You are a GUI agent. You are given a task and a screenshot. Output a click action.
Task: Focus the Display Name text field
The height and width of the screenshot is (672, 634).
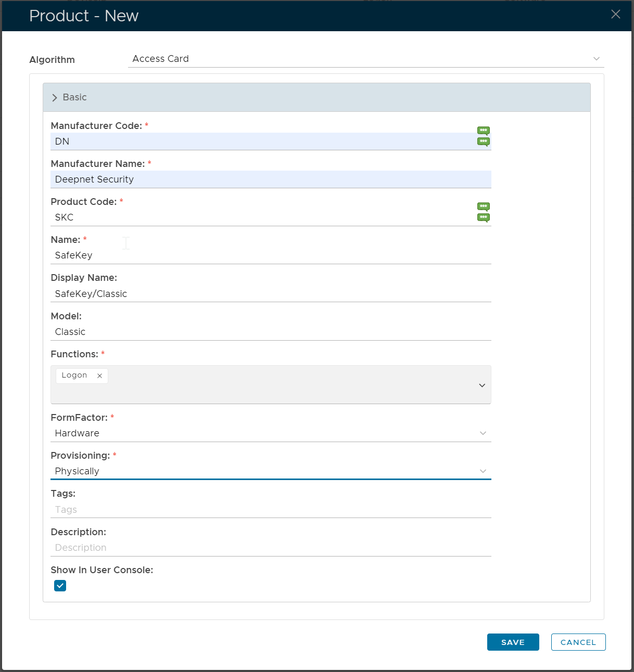(271, 294)
